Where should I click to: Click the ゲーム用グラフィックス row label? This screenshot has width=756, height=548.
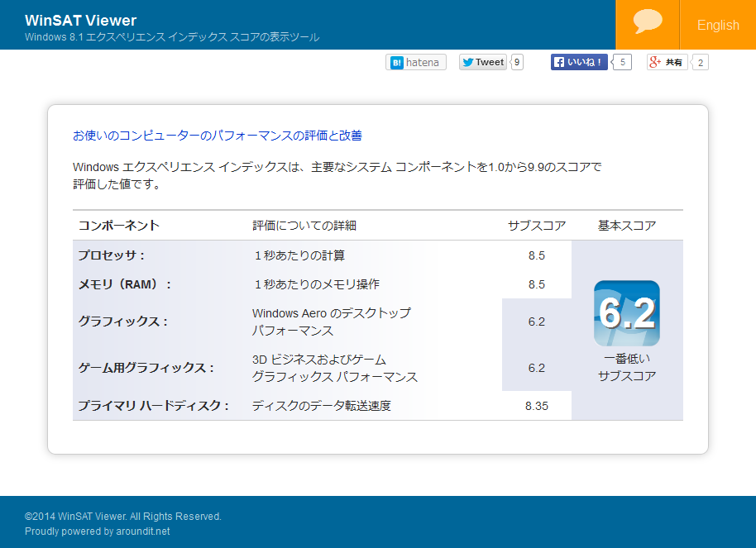point(146,368)
